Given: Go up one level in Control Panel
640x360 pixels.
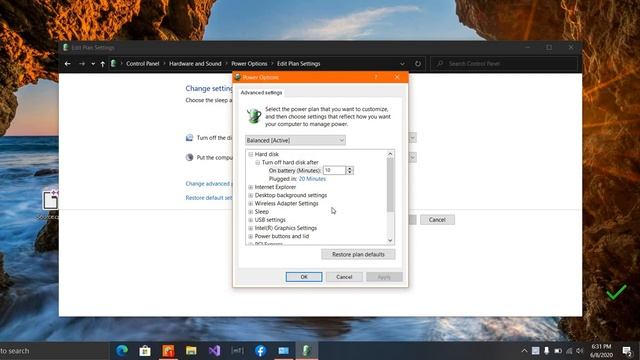Looking at the screenshot, I should pyautogui.click(x=102, y=64).
